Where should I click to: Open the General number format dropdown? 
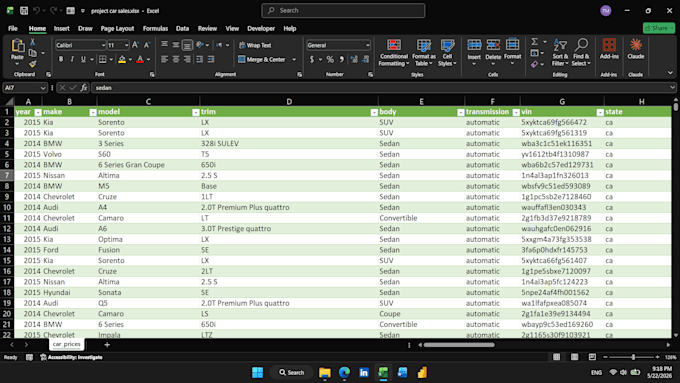pos(368,45)
